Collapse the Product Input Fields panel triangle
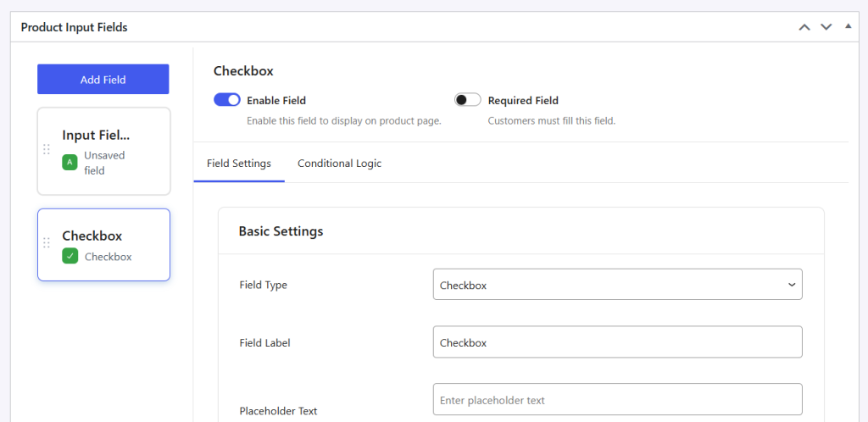 (x=848, y=26)
